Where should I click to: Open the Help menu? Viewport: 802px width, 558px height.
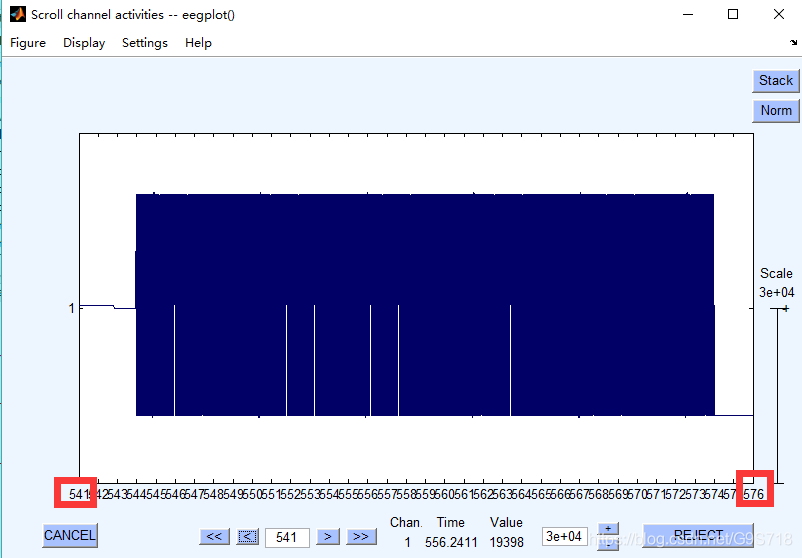(x=198, y=43)
